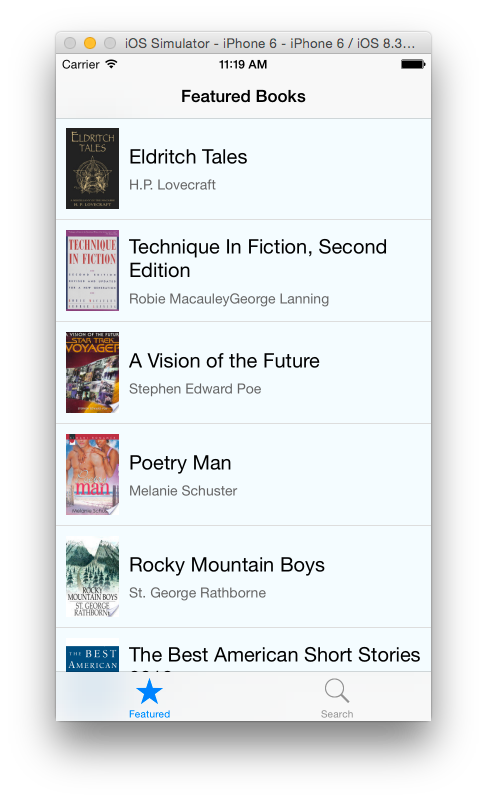Open the Technique In Fiction cover thumbnail
This screenshot has width=487, height=801.
(x=92, y=270)
